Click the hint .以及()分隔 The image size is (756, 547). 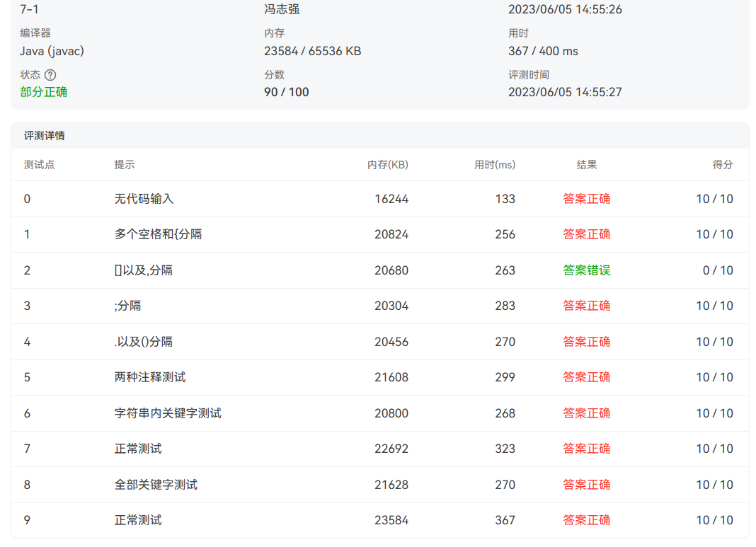[144, 342]
